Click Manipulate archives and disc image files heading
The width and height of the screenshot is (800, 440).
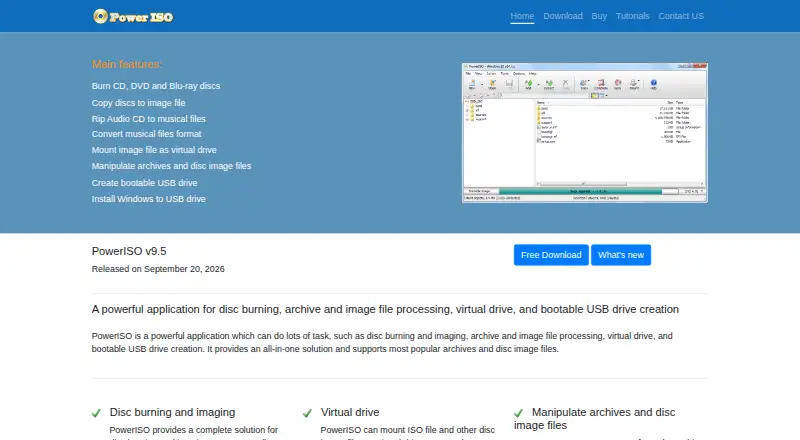click(x=595, y=419)
